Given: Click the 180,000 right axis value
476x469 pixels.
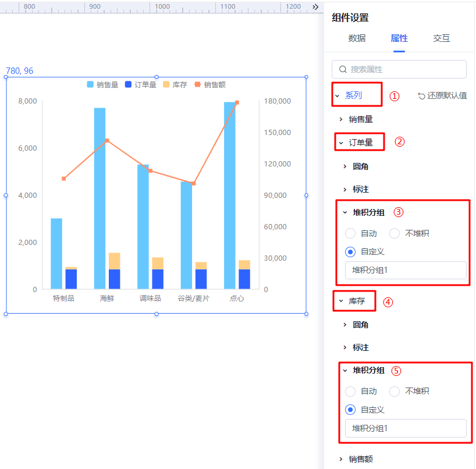Looking at the screenshot, I should 277,101.
